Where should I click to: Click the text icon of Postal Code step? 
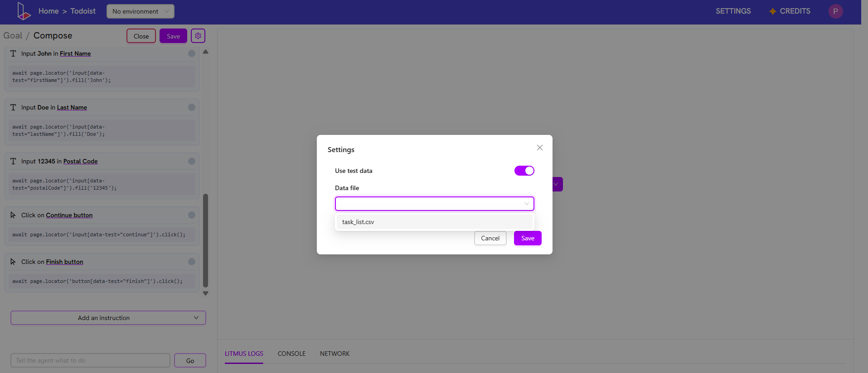(13, 161)
